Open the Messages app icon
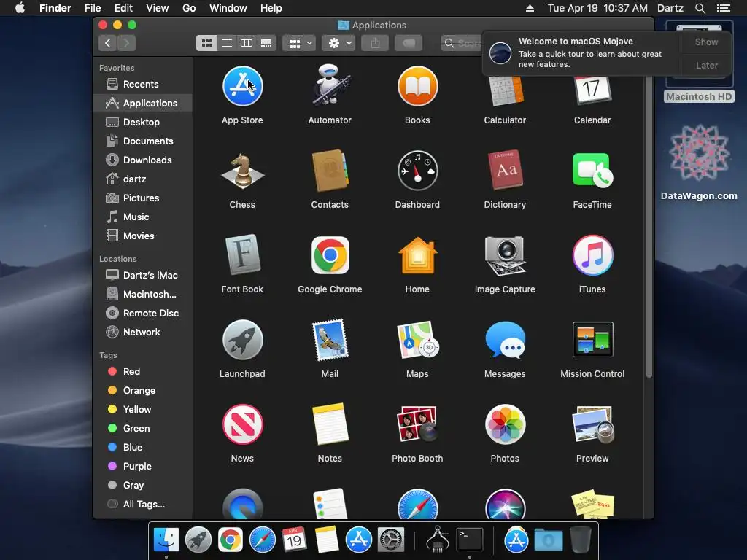Screen dimensions: 747x560 (x=505, y=340)
